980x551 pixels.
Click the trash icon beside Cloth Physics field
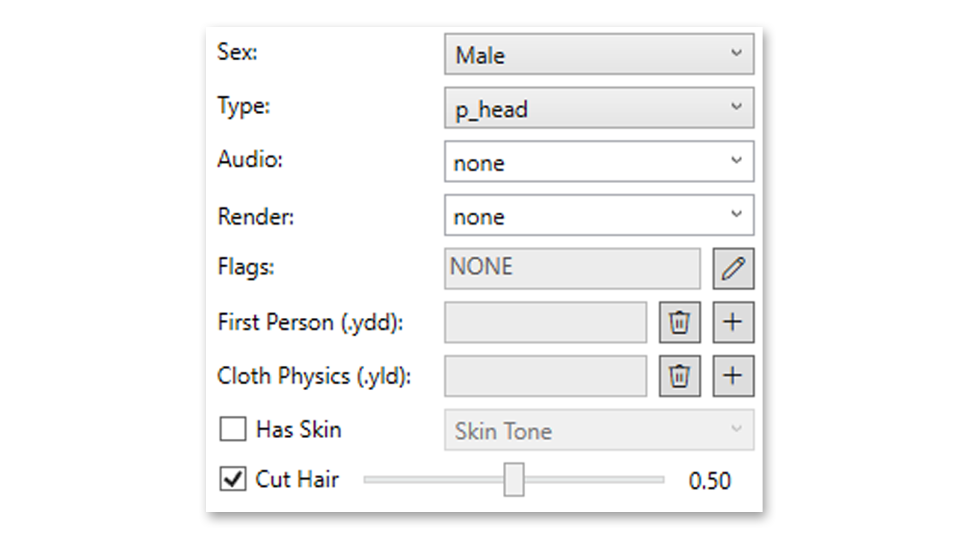click(679, 376)
